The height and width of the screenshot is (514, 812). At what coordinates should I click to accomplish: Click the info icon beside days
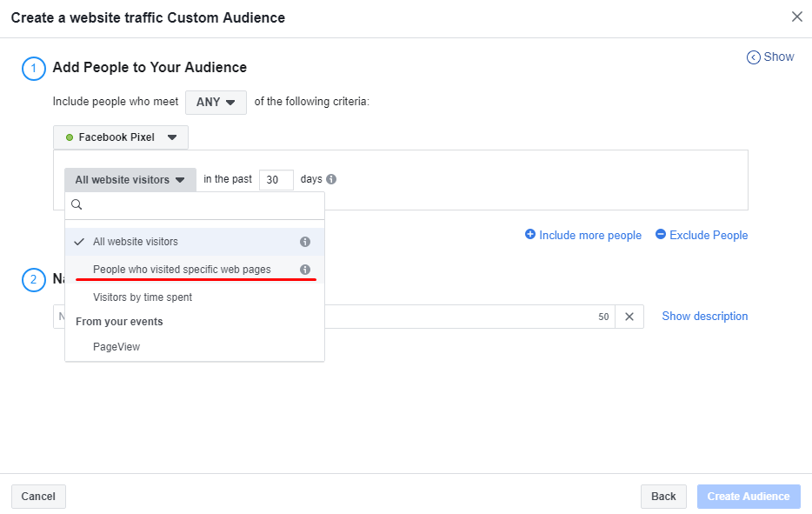click(x=331, y=179)
